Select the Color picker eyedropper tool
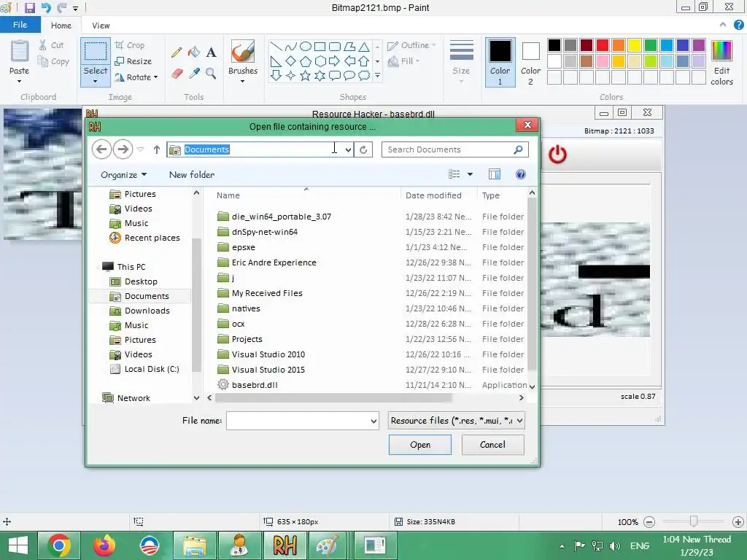The width and height of the screenshot is (747, 560). coord(194,74)
